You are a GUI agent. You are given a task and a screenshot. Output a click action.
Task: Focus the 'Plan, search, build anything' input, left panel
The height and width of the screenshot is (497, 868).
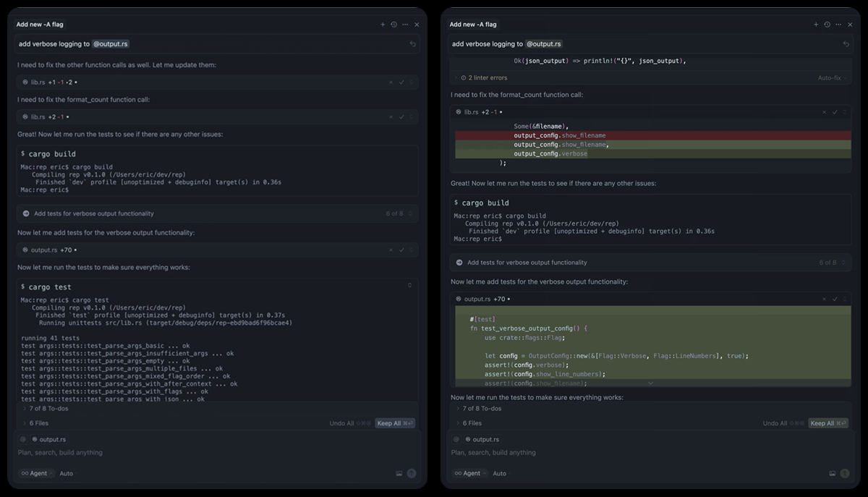(x=217, y=453)
